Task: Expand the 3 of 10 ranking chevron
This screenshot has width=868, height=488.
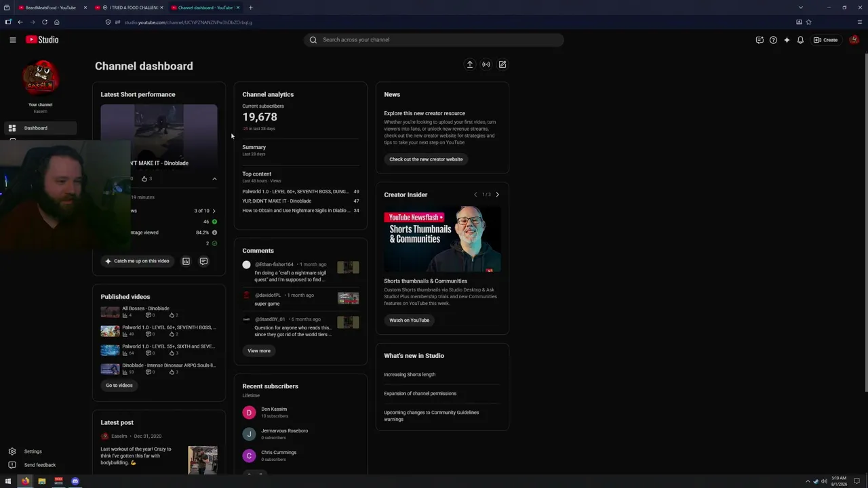Action: tap(214, 211)
